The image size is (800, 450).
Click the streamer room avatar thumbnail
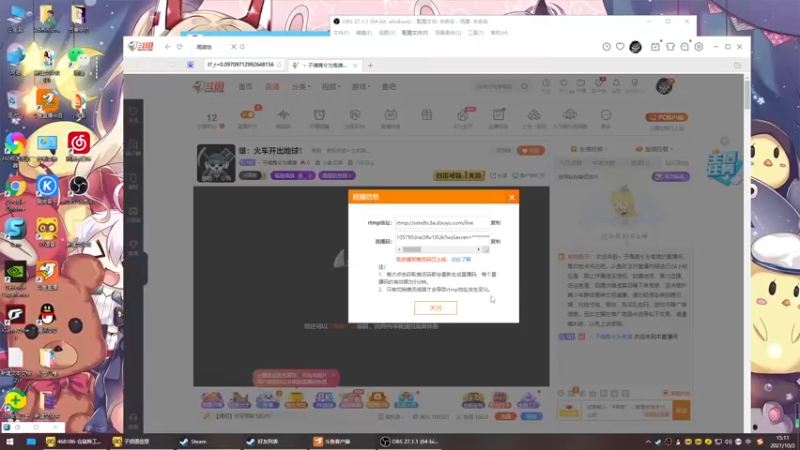pos(216,163)
